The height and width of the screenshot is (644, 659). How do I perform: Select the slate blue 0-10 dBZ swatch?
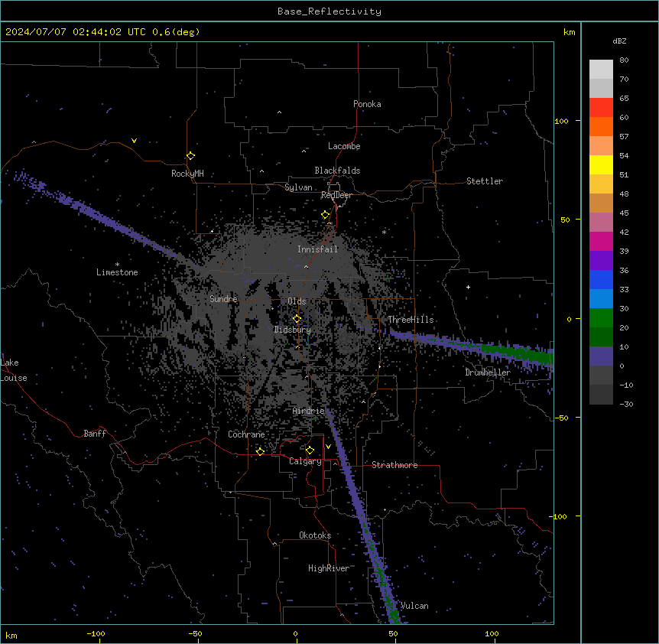point(601,356)
